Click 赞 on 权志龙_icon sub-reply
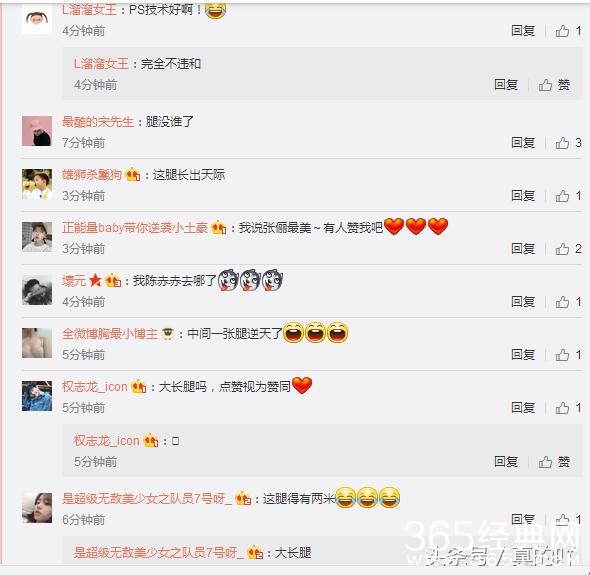The image size is (590, 575). point(554,462)
